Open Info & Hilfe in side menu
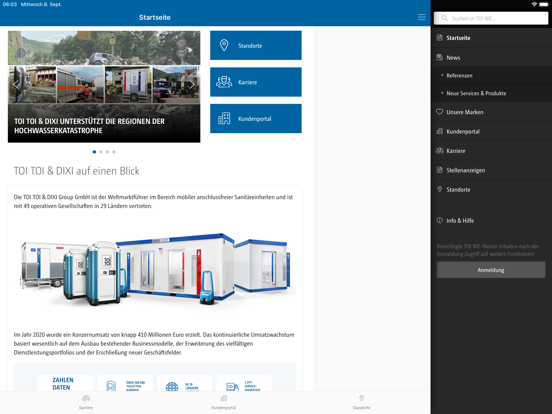The height and width of the screenshot is (414, 552). [491, 220]
